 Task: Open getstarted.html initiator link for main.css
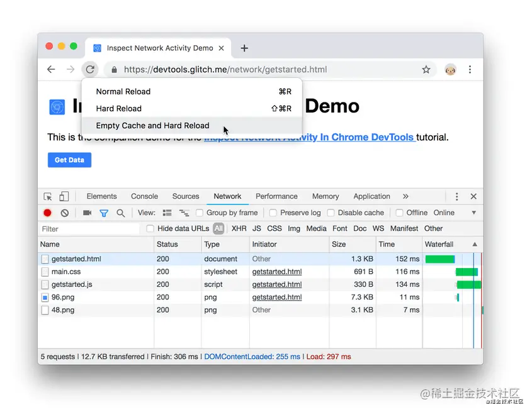pyautogui.click(x=277, y=272)
